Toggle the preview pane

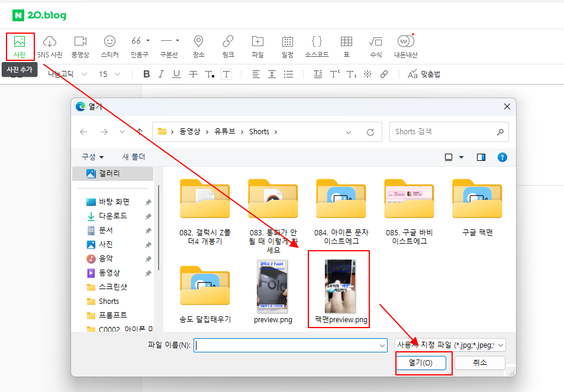481,157
